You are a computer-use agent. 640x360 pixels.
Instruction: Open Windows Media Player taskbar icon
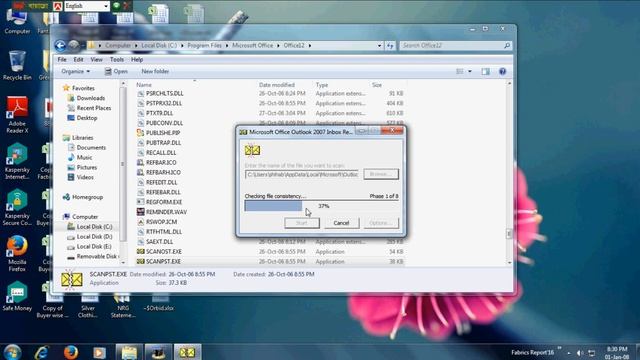pyautogui.click(x=99, y=352)
